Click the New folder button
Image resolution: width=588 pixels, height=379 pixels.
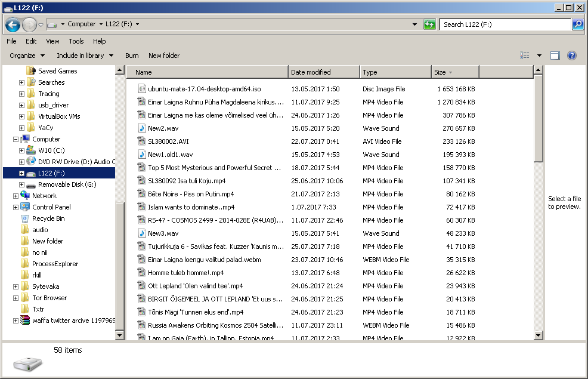(164, 56)
